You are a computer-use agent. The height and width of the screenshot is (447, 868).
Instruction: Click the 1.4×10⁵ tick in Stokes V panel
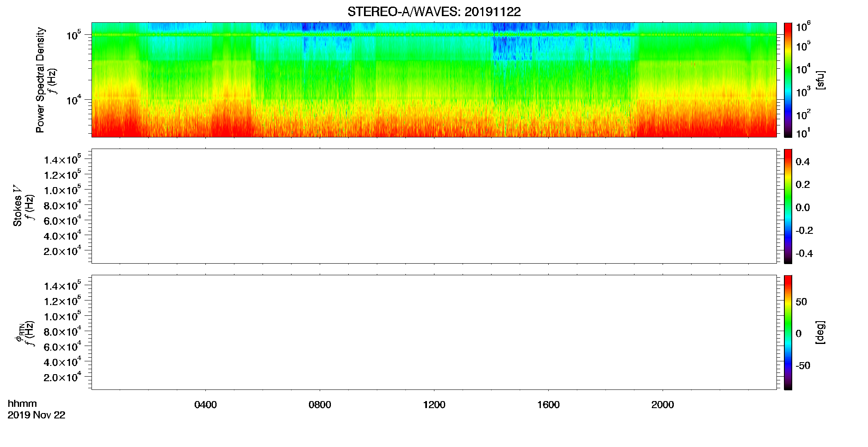63,159
